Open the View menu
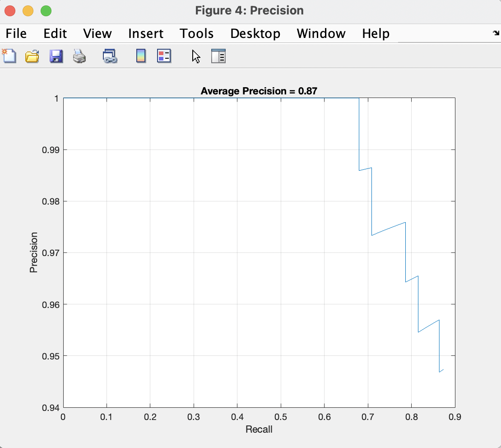This screenshot has width=501, height=448. point(97,33)
